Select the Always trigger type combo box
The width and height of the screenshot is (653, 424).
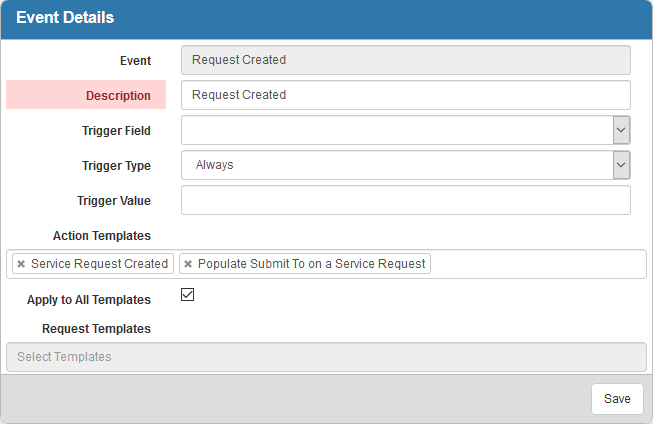pos(406,165)
